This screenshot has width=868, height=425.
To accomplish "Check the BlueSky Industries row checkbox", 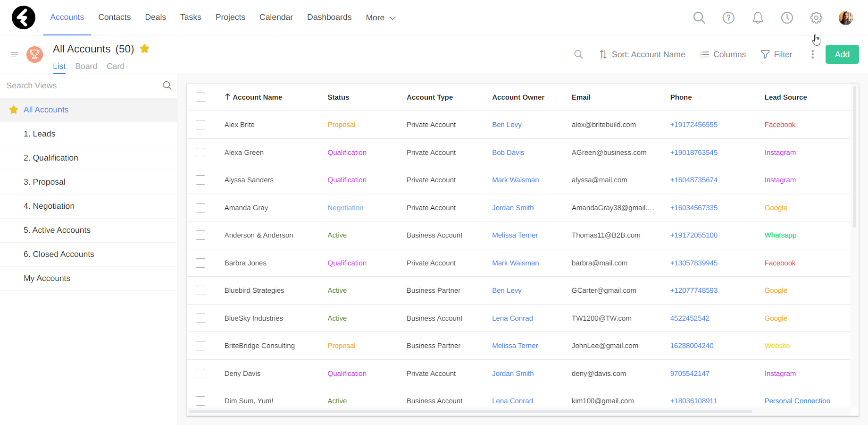I will click(x=200, y=318).
